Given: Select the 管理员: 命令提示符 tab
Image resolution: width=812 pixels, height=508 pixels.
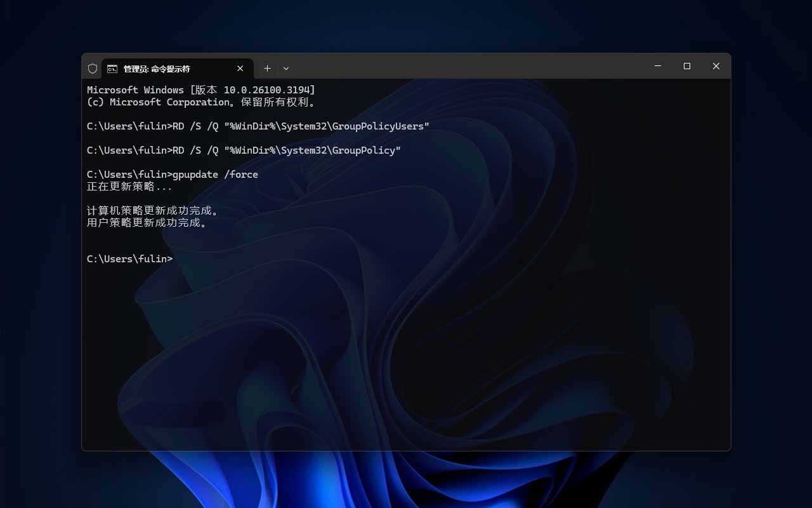Looking at the screenshot, I should pyautogui.click(x=177, y=69).
